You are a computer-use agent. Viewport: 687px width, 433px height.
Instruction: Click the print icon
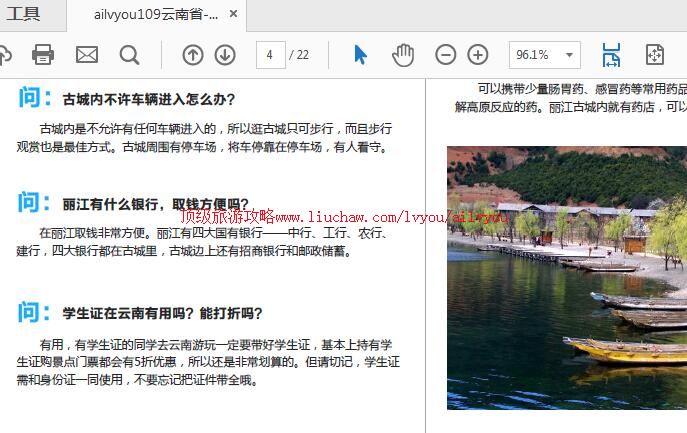coord(43,55)
